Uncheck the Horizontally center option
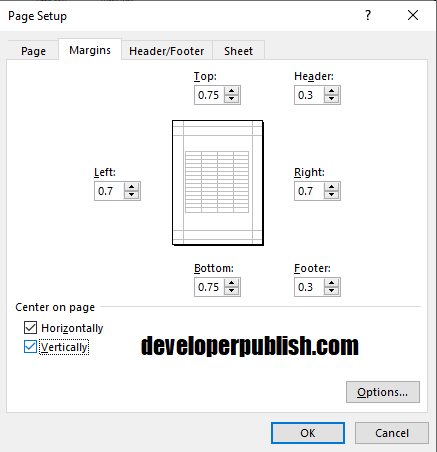This screenshot has height=452, width=437. click(x=30, y=328)
